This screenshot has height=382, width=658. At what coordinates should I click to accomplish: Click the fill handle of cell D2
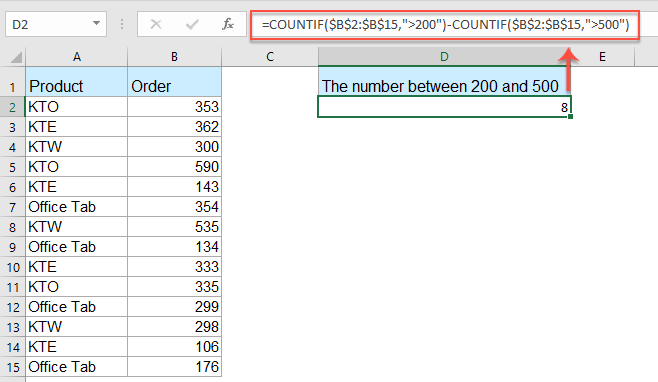pyautogui.click(x=570, y=116)
